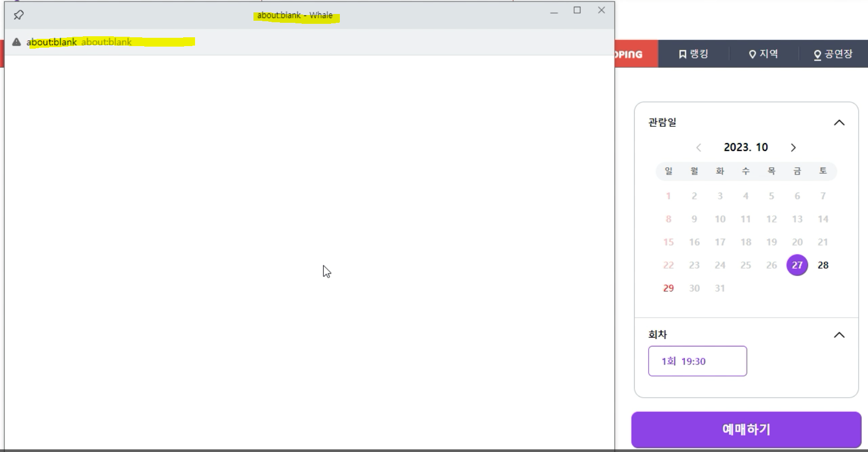
Task: Go to next month in calendar
Action: pyautogui.click(x=793, y=148)
